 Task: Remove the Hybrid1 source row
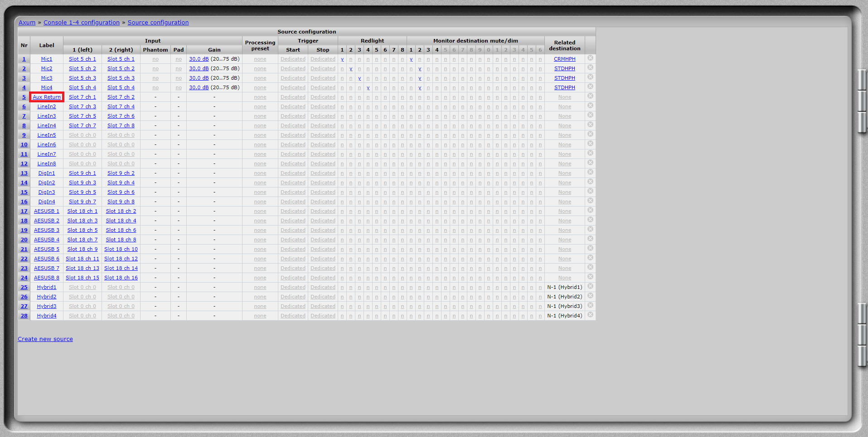coord(590,287)
